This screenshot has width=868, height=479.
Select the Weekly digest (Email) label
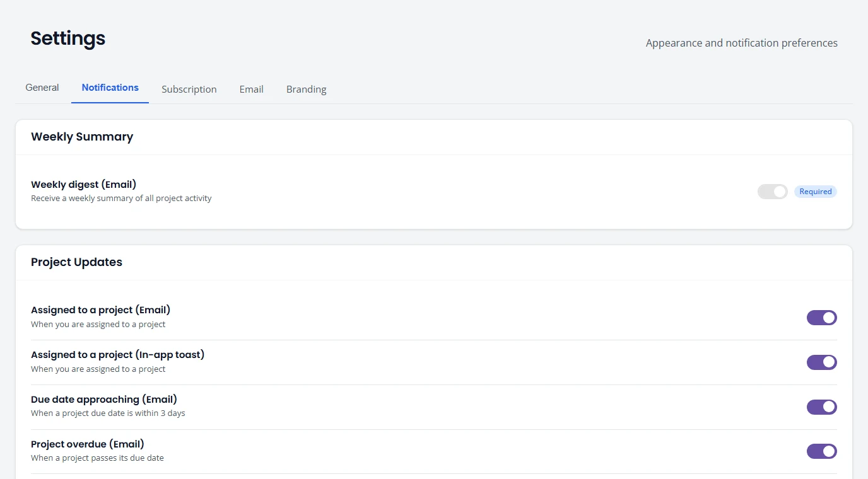pyautogui.click(x=84, y=185)
